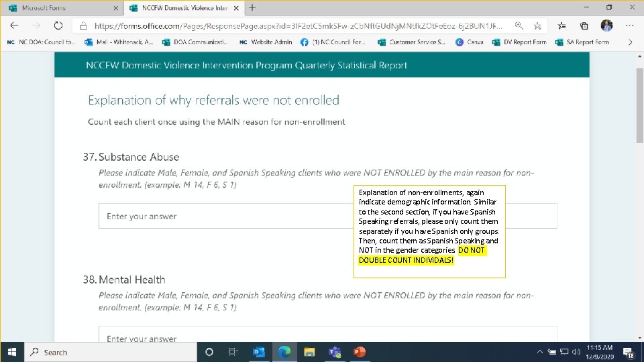Click the Mental Health answer field
The height and width of the screenshot is (362, 644).
tap(328, 334)
